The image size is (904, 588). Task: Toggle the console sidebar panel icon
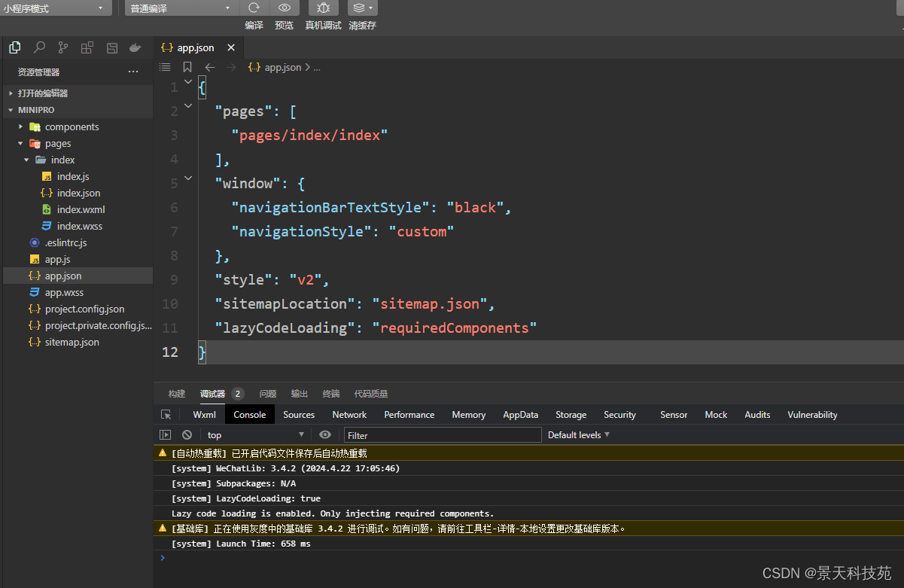[x=166, y=434]
